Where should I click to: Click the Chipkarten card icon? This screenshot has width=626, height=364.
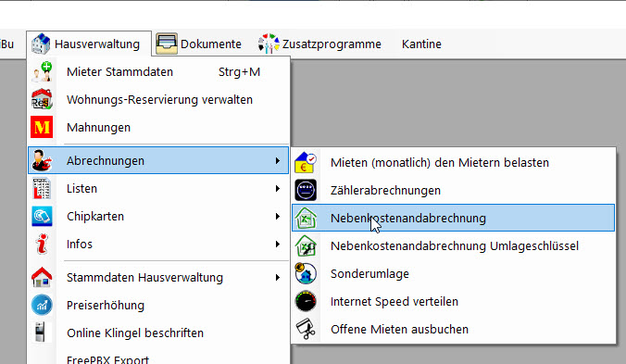coord(42,217)
